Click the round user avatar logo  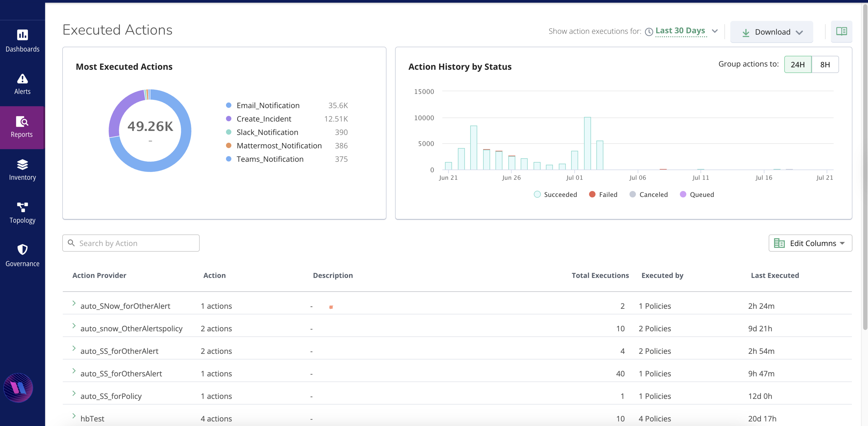(18, 388)
